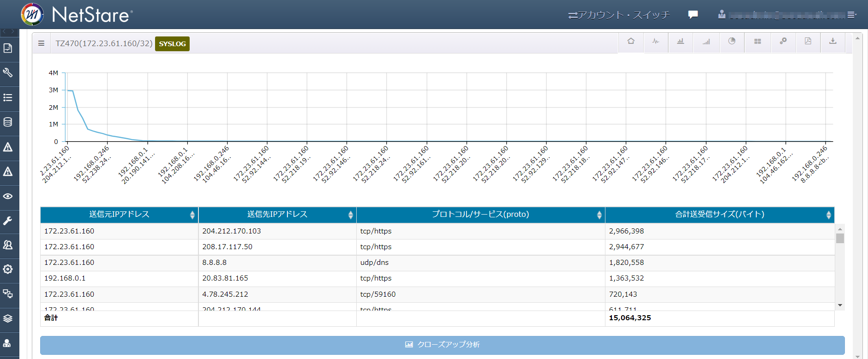868x359 pixels.
Task: Open the report gears settings icon
Action: tap(783, 42)
